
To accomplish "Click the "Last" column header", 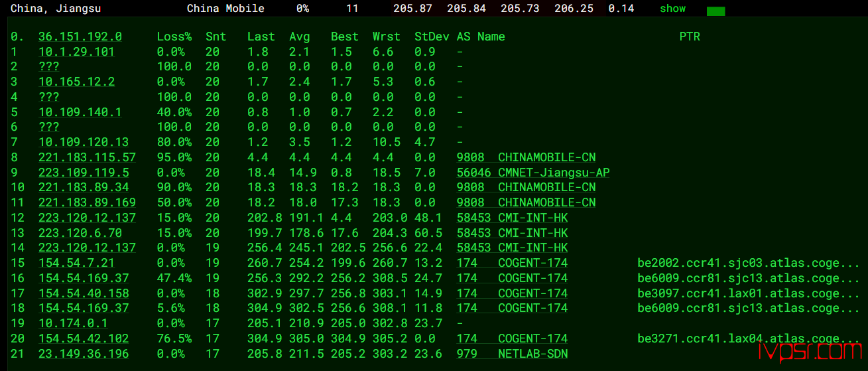I will [x=261, y=37].
